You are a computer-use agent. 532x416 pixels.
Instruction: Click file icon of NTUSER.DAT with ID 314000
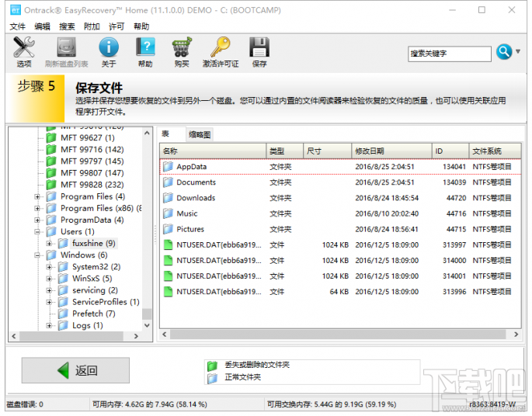168,260
